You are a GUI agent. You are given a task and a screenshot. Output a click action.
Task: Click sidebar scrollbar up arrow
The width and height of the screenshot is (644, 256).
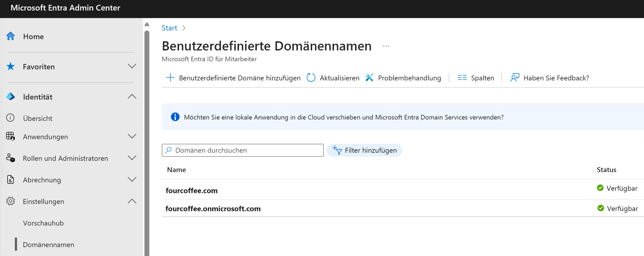pos(147,24)
